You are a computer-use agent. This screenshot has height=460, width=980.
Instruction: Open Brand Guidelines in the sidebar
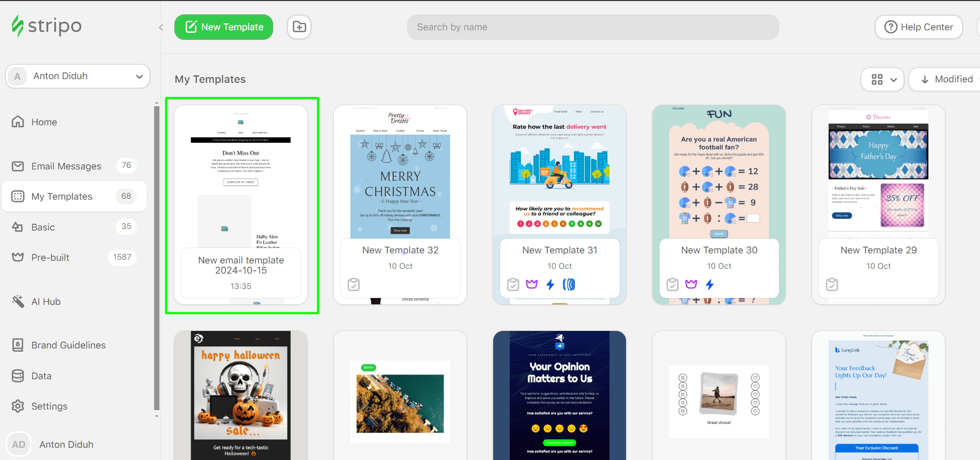coord(68,345)
